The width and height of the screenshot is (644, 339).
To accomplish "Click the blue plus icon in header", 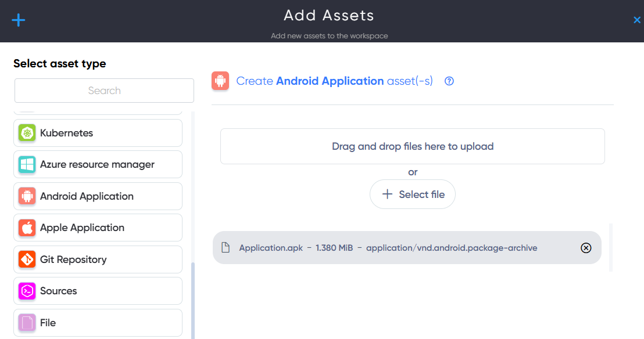I will 19,20.
